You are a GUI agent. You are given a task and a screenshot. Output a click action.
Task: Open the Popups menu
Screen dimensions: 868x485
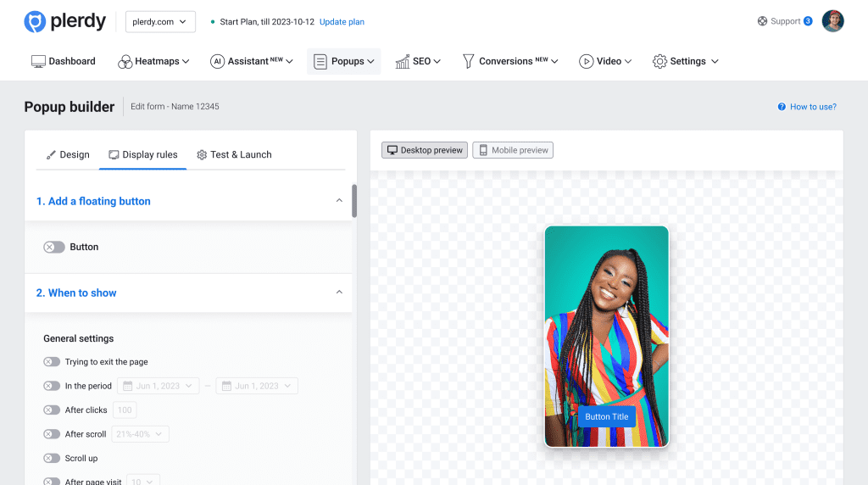pyautogui.click(x=344, y=61)
